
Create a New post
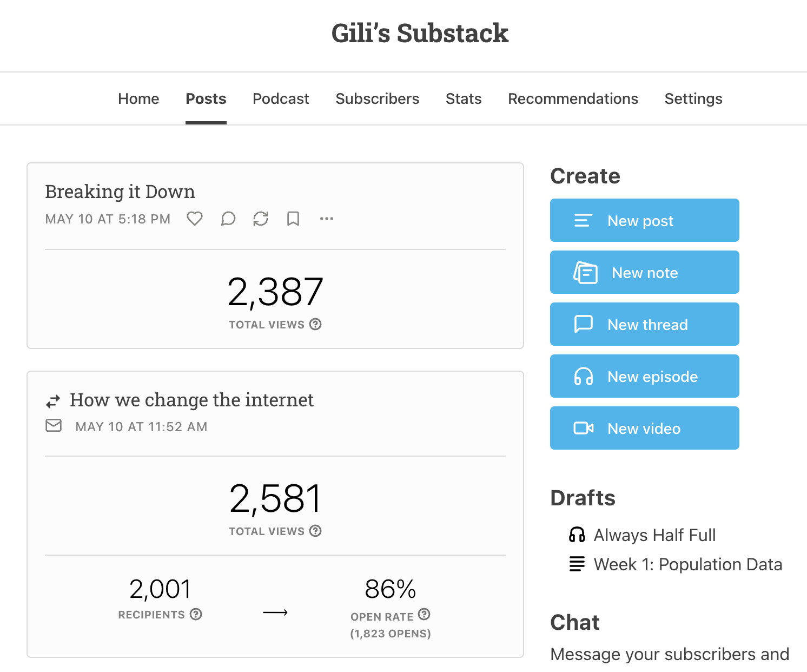tap(644, 220)
